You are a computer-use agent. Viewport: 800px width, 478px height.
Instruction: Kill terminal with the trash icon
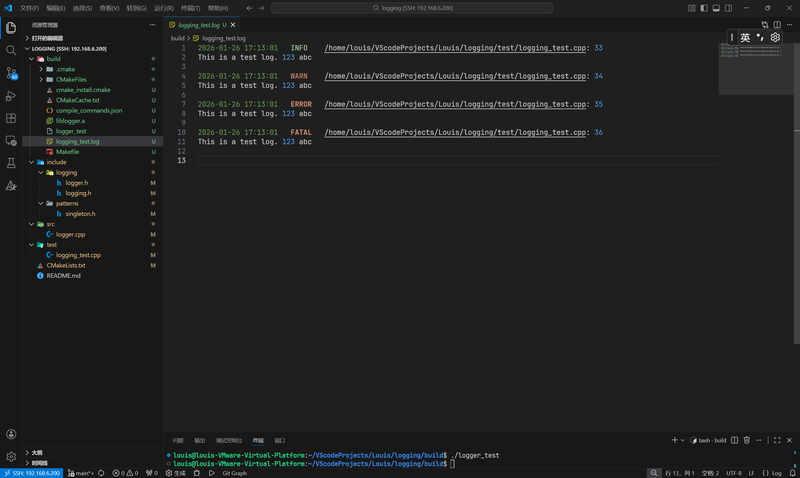[746, 440]
